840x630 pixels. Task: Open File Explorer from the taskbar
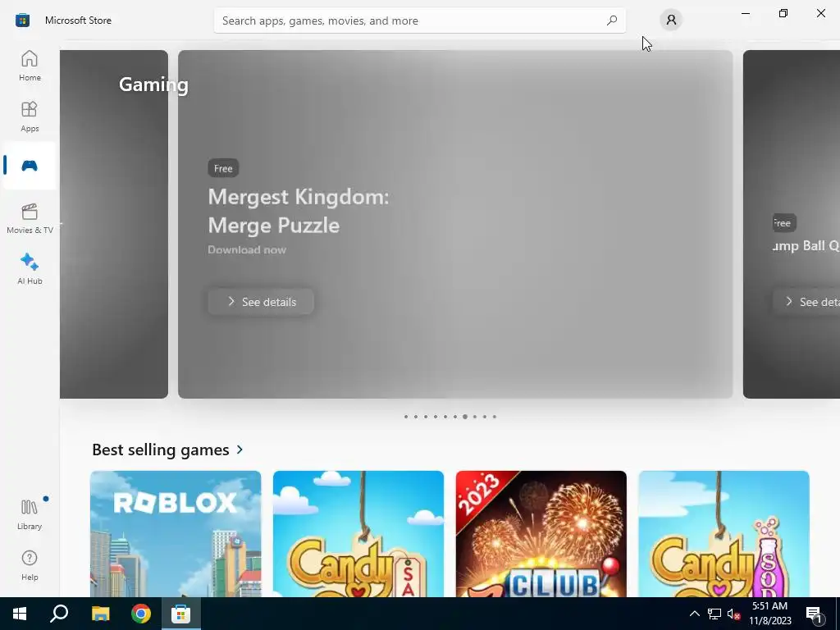click(100, 614)
